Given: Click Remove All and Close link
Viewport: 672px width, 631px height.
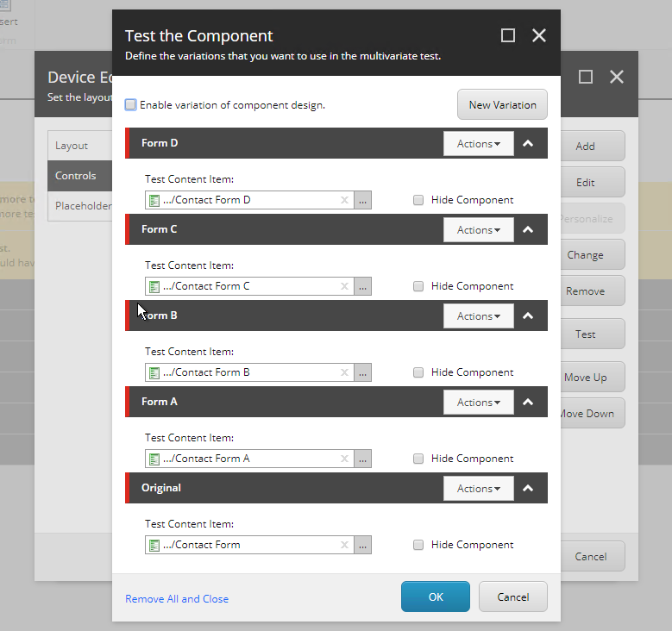Looking at the screenshot, I should (177, 598).
